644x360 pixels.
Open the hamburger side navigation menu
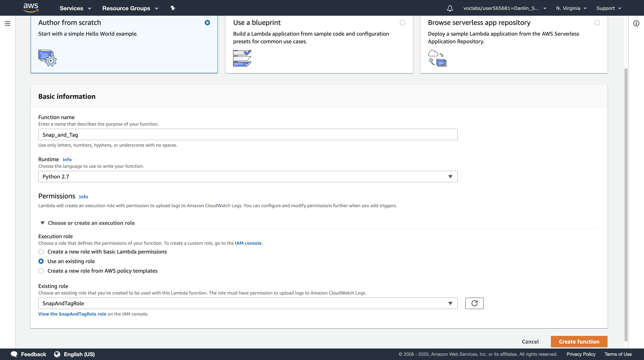click(8, 24)
